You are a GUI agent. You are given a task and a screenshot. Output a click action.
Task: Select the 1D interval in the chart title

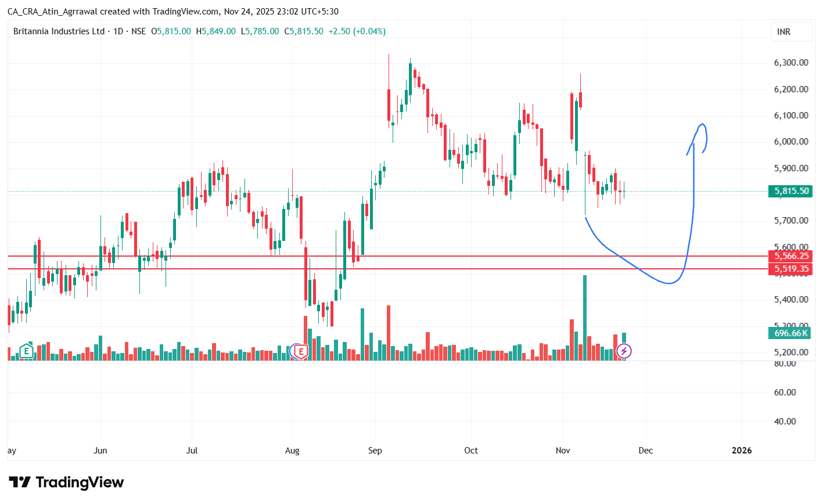pyautogui.click(x=118, y=31)
